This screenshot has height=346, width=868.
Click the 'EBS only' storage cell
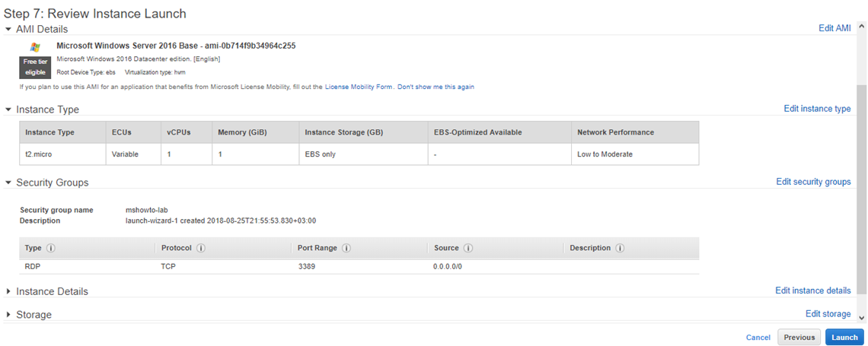click(x=364, y=154)
